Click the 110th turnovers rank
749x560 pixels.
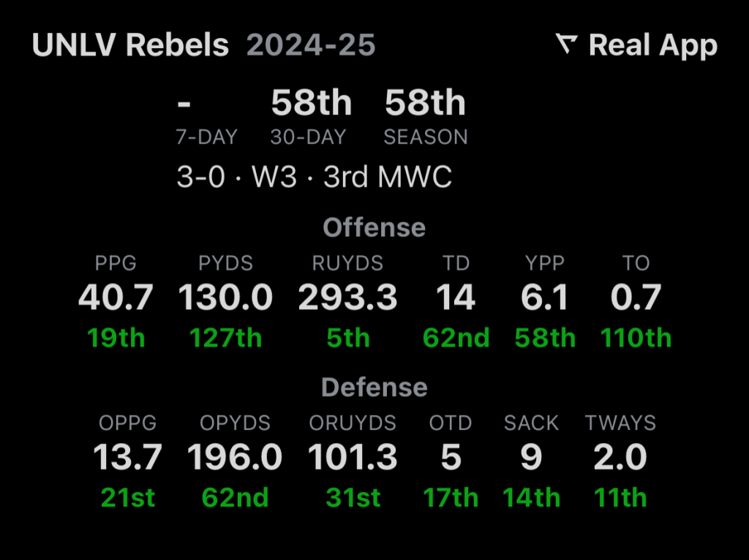pos(636,338)
